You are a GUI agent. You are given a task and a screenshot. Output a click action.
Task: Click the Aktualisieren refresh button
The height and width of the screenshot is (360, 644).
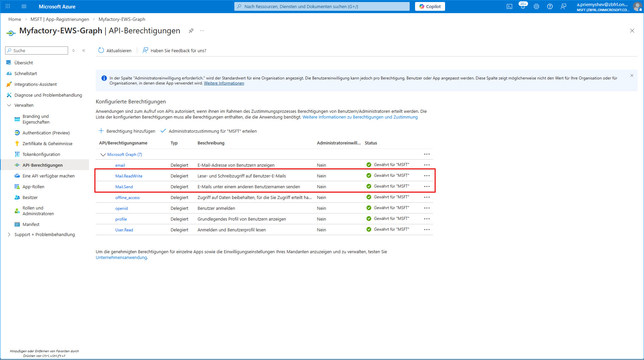115,51
